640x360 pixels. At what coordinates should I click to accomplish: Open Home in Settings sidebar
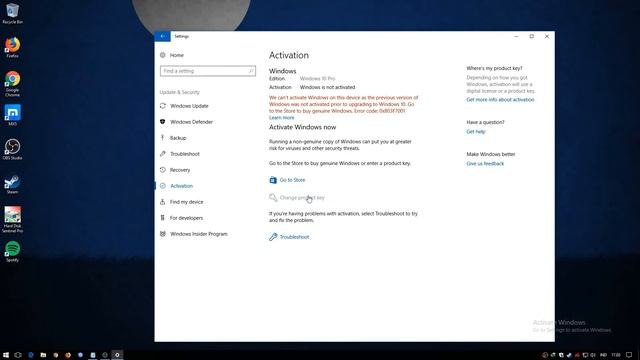177,55
